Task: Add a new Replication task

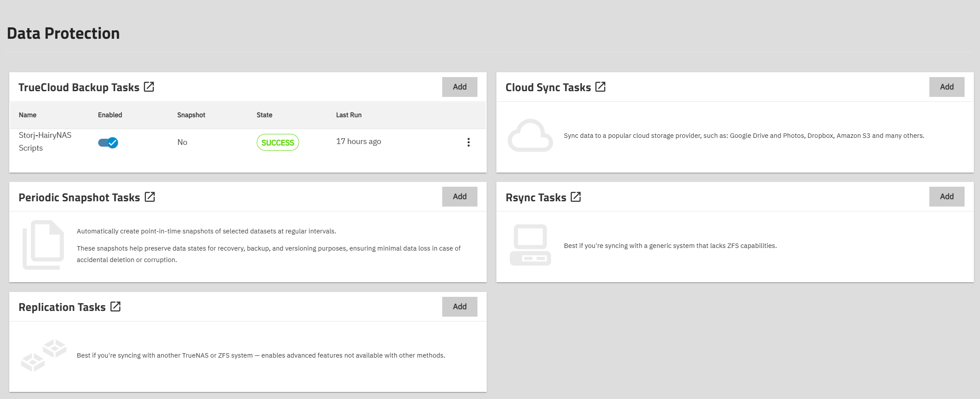Action: pos(459,307)
